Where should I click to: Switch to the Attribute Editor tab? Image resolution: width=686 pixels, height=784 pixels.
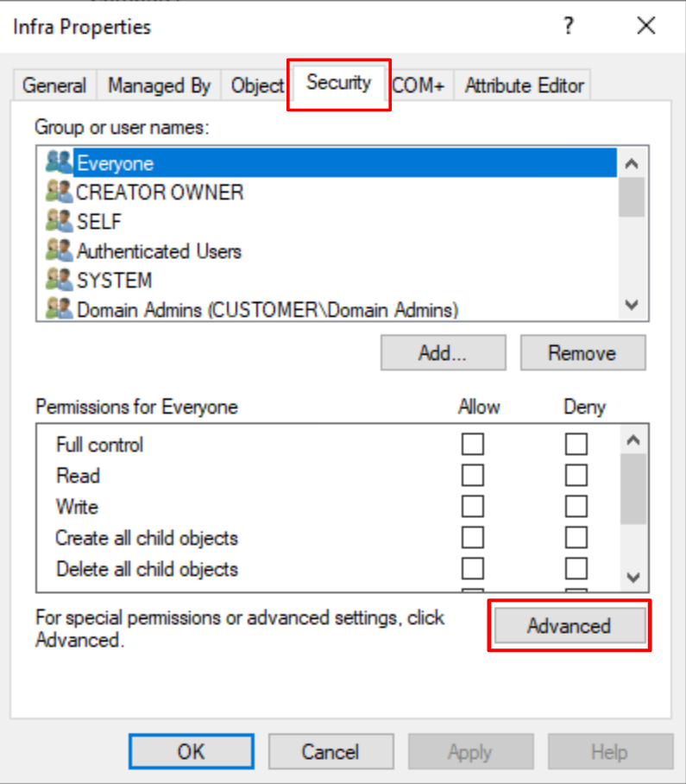[524, 85]
